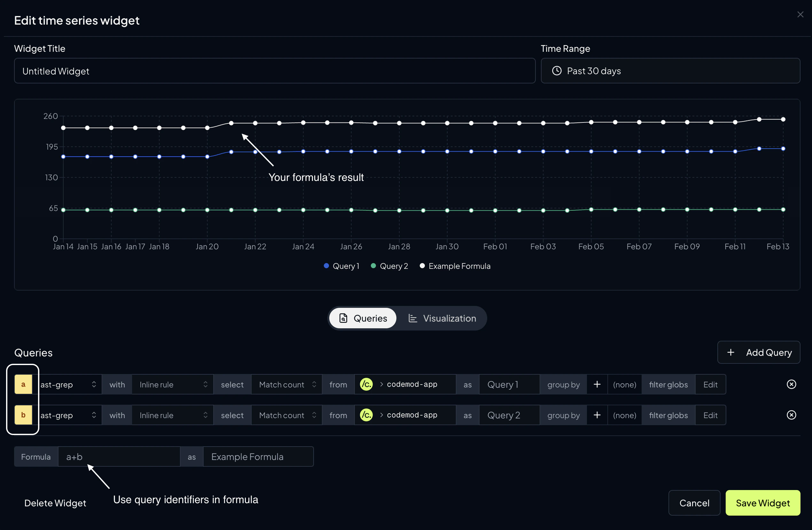Switch to the Visualization tab
This screenshot has width=812, height=530.
[x=442, y=318]
